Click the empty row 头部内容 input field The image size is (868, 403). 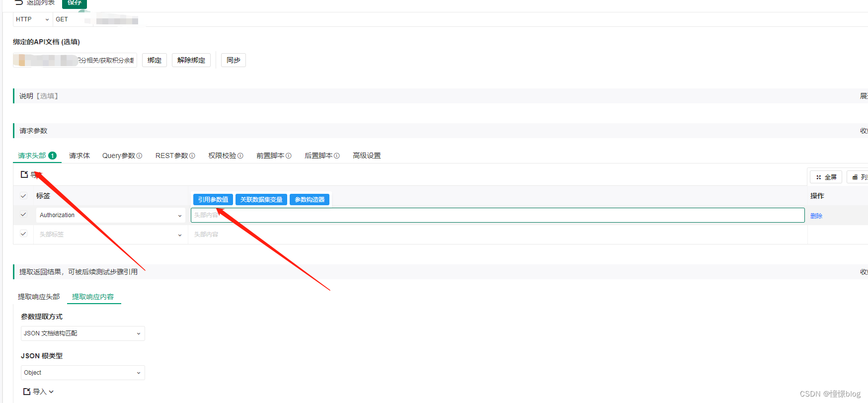(498, 235)
